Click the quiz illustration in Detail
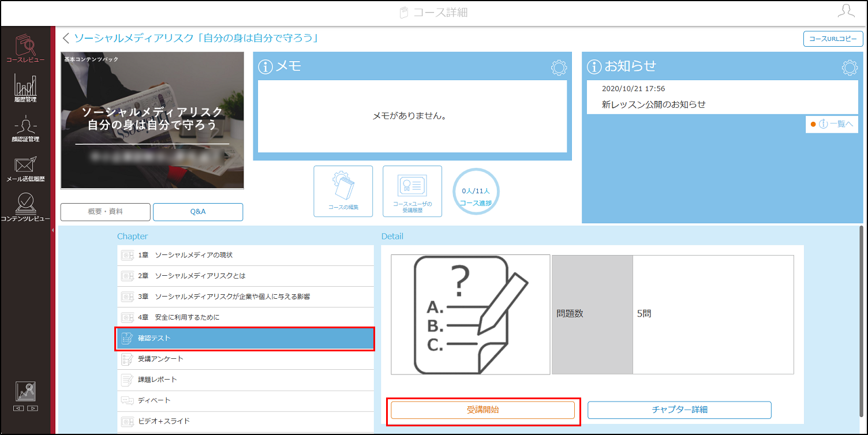 (x=470, y=314)
